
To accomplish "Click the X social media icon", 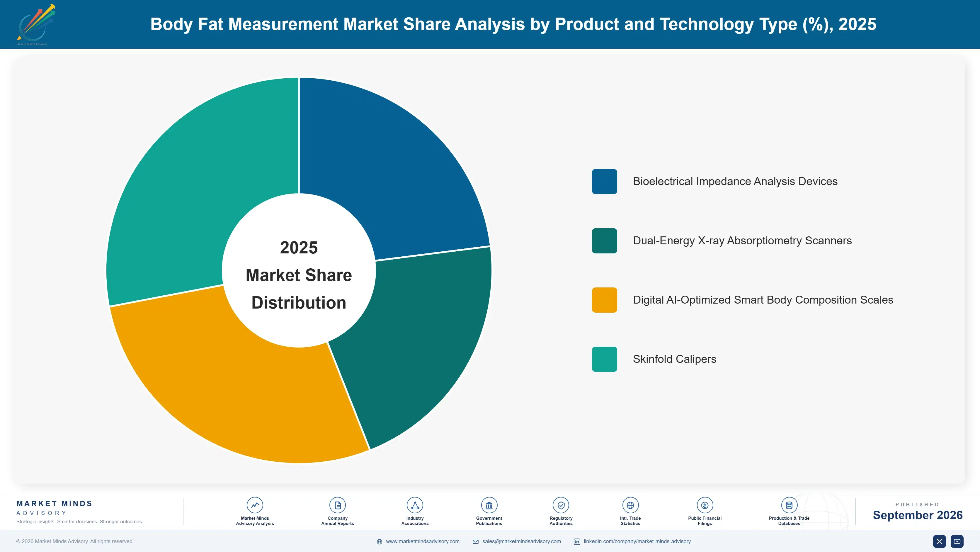I will (x=939, y=541).
